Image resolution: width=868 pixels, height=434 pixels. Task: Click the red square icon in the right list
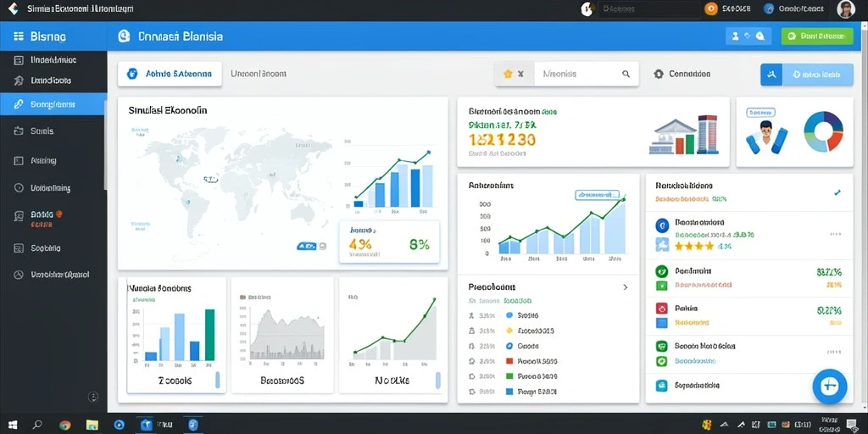[662, 309]
